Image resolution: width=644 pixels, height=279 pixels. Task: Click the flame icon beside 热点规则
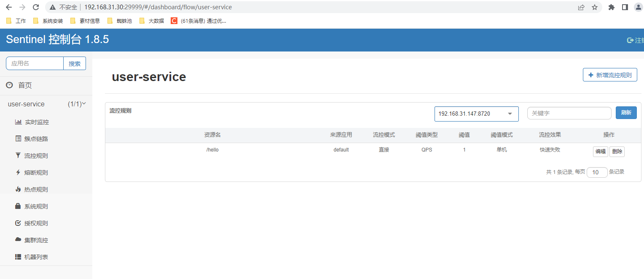18,189
